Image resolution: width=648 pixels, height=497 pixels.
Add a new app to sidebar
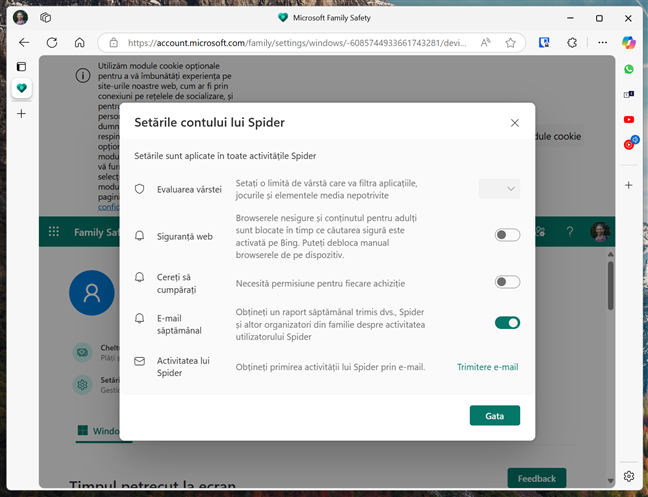pyautogui.click(x=629, y=185)
